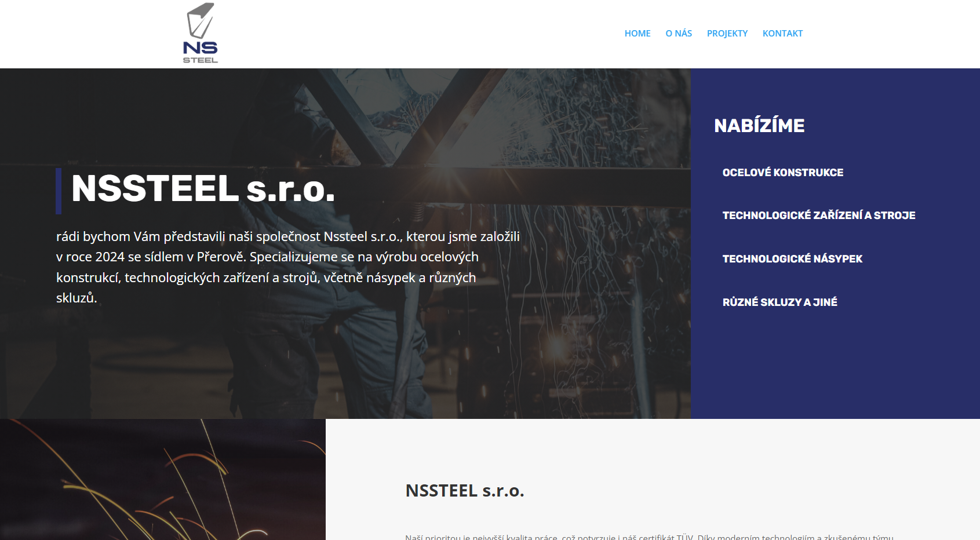Screen dimensions: 980x540
Task: Click the blue accent bar beside the title
Action: click(59, 191)
